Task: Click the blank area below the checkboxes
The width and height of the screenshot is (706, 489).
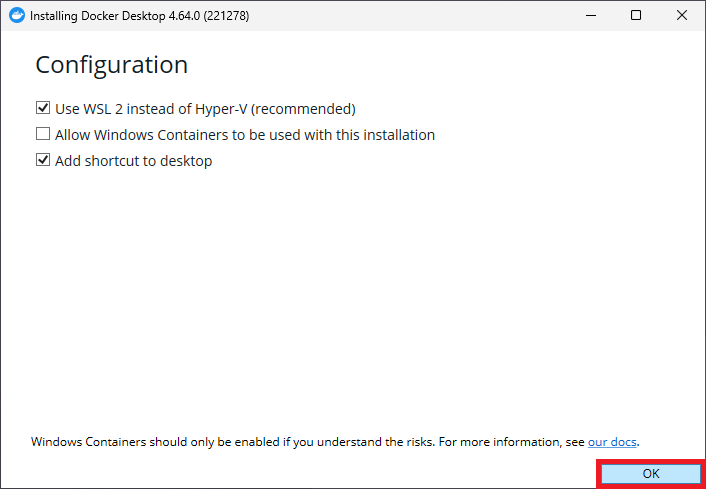Action: [x=350, y=300]
